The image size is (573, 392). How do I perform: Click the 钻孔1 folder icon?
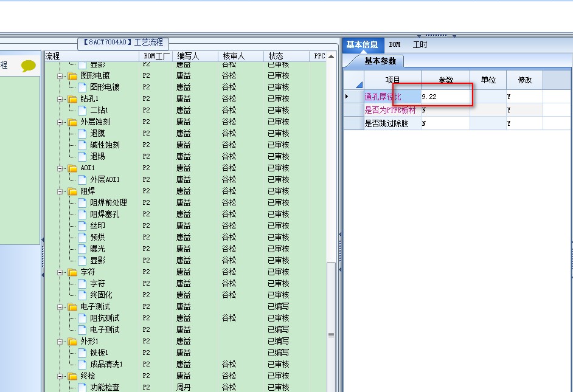[72, 99]
